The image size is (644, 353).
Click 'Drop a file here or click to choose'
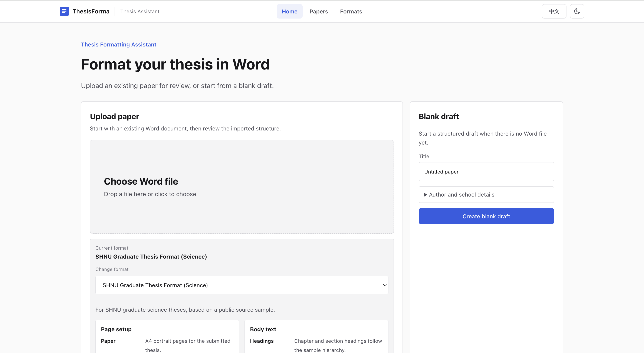tap(150, 194)
